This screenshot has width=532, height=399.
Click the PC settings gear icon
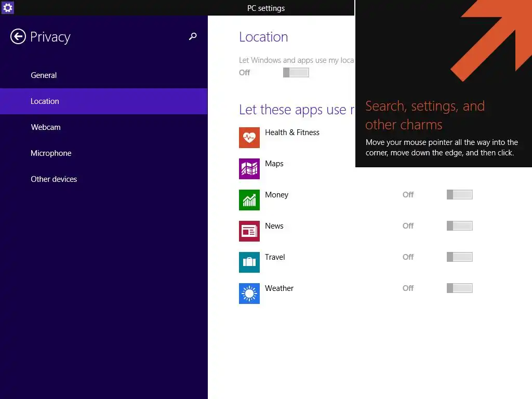[x=7, y=7]
